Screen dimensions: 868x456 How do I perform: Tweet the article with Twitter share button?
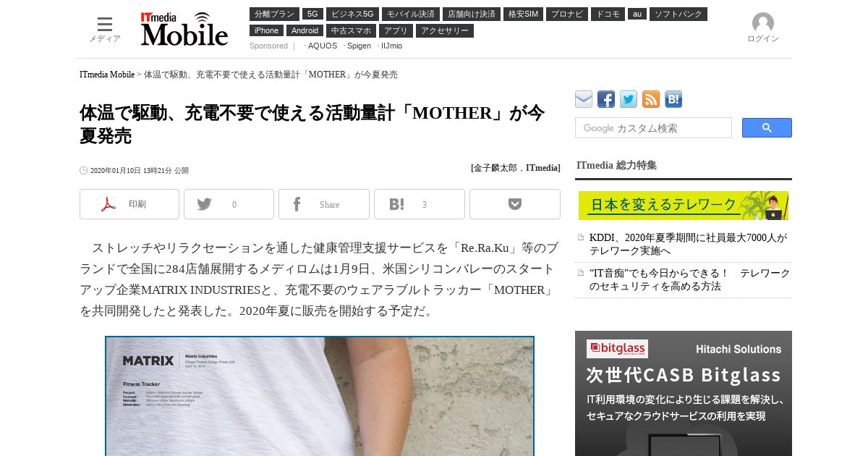pos(229,204)
